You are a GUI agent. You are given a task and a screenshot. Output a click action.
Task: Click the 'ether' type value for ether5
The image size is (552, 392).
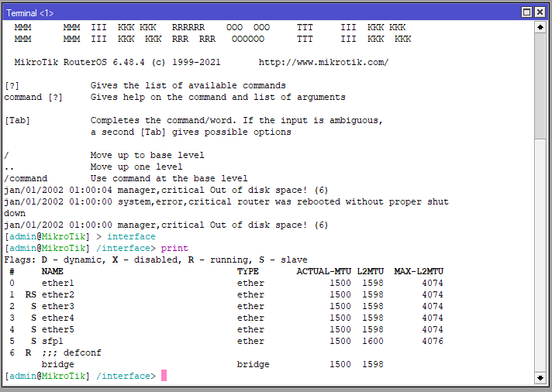250,329
